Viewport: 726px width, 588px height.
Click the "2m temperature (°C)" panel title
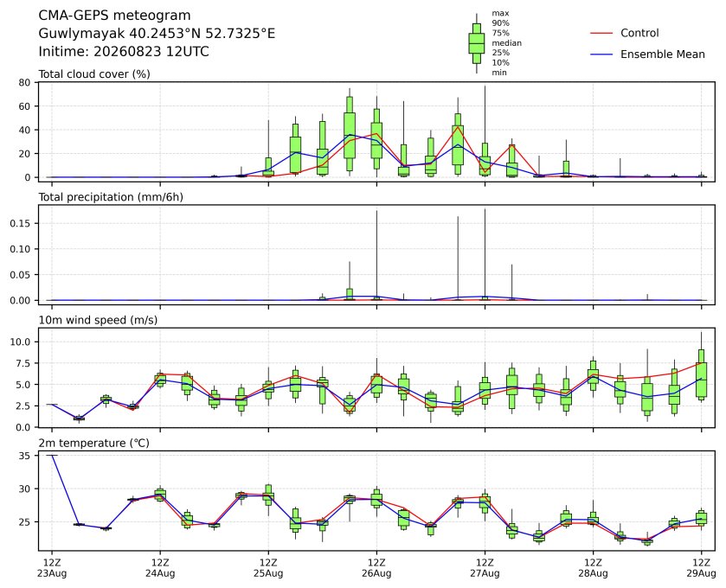click(x=93, y=444)
